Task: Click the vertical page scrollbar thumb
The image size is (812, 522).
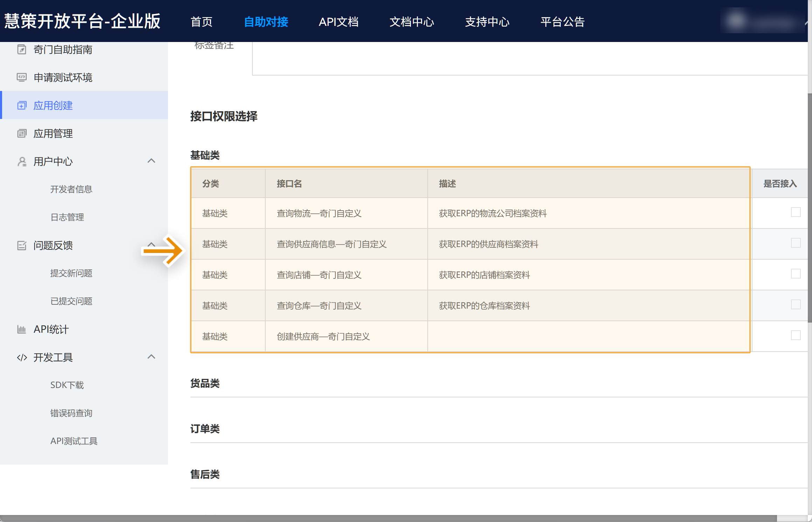Action: pyautogui.click(x=810, y=208)
